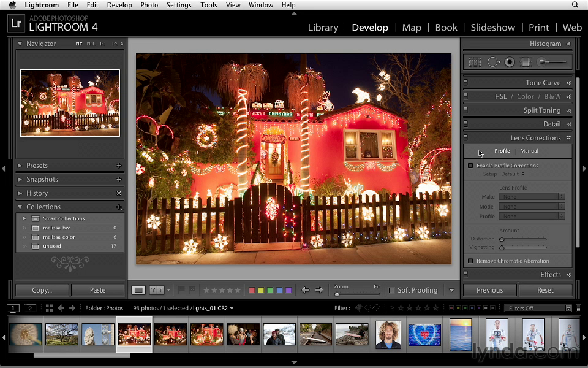Screen dimensions: 588x368
Task: Switch to Slideshow module
Action: 492,28
